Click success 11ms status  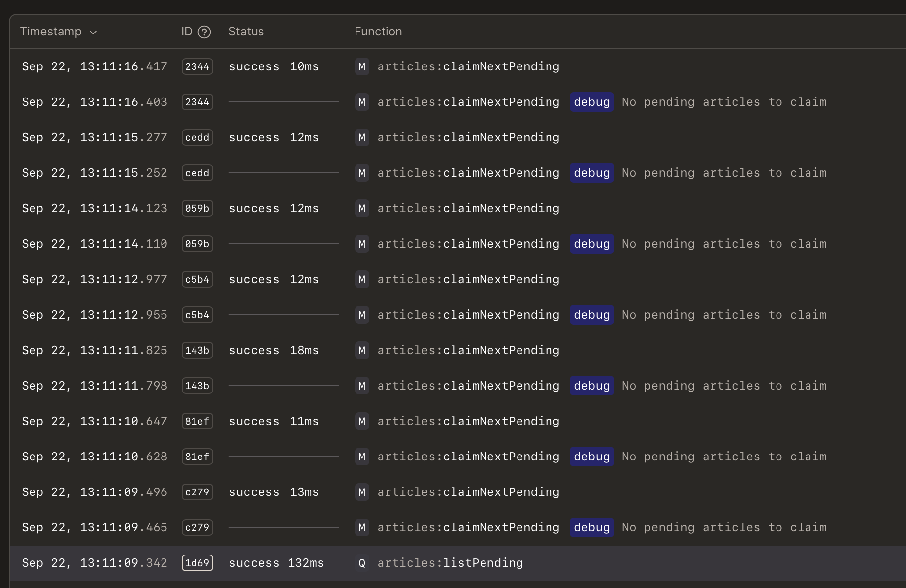pos(274,421)
